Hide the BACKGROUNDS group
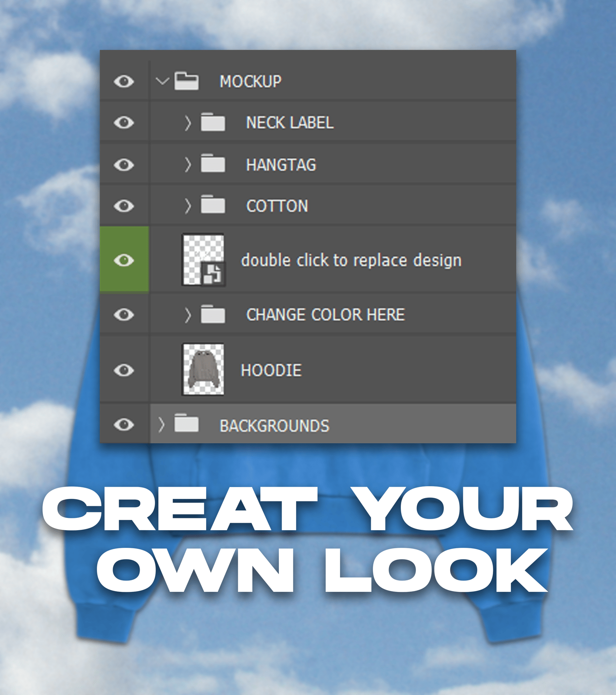Image resolution: width=616 pixels, height=695 pixels. pyautogui.click(x=124, y=425)
